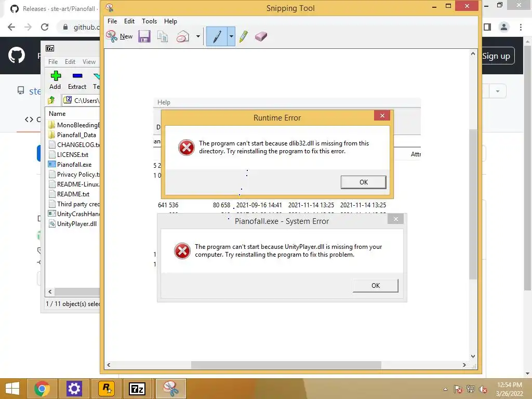The image size is (532, 399).
Task: Click the Snipping Tool horizontal scrollbar thumb
Action: 286,365
